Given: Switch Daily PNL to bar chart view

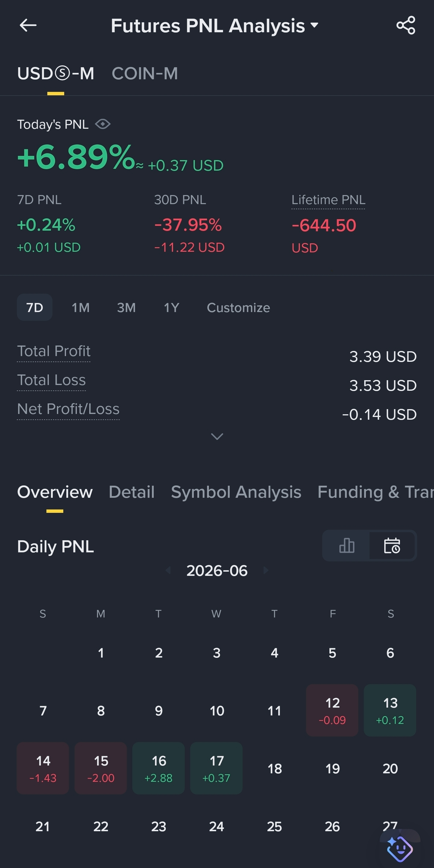Looking at the screenshot, I should [x=347, y=545].
